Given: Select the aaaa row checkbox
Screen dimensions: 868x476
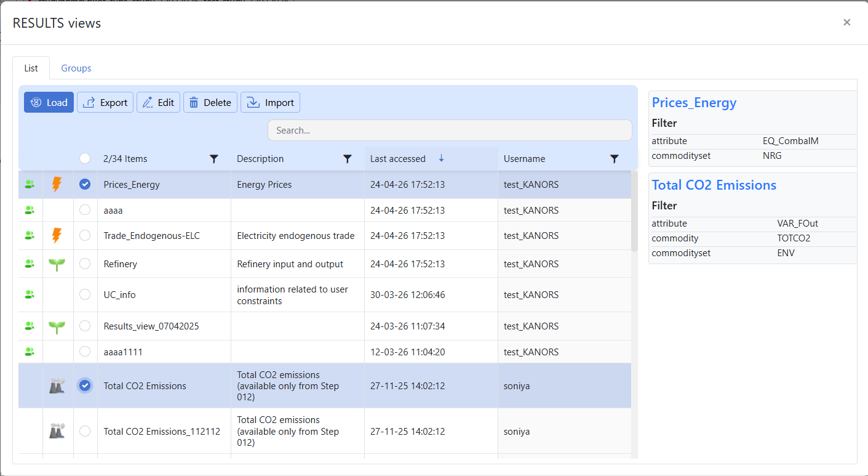Looking at the screenshot, I should (85, 210).
